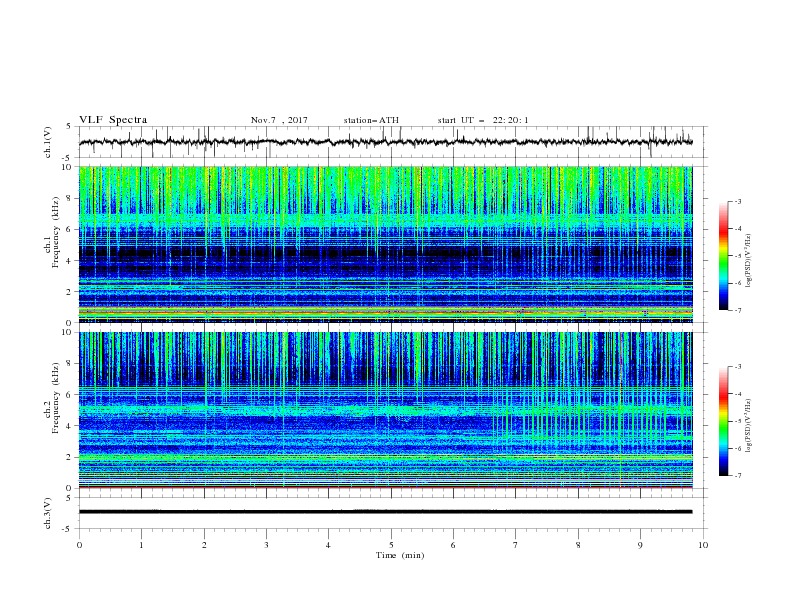Click the '0' tick on the time axis
This screenshot has width=792, height=612.
click(x=79, y=545)
